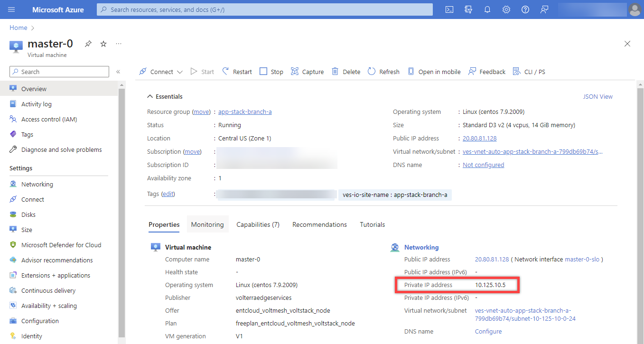Click Open in mobile
644x344 pixels.
434,72
